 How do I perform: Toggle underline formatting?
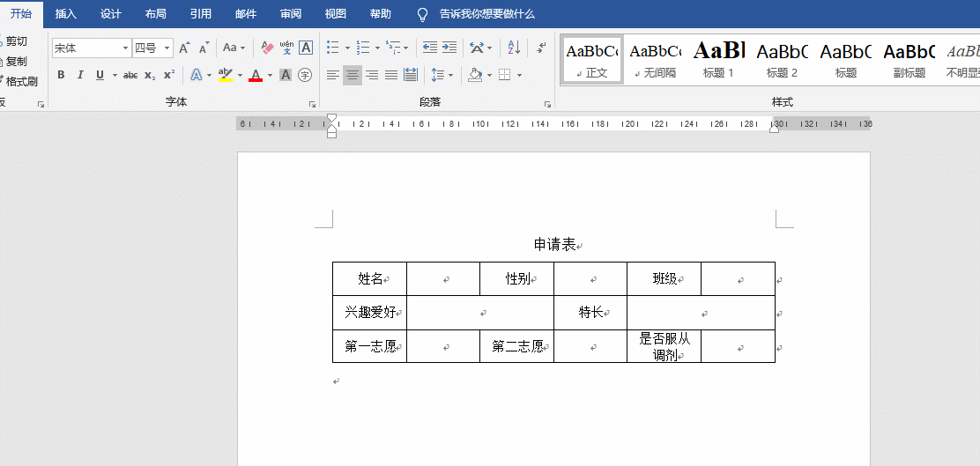tap(100, 75)
